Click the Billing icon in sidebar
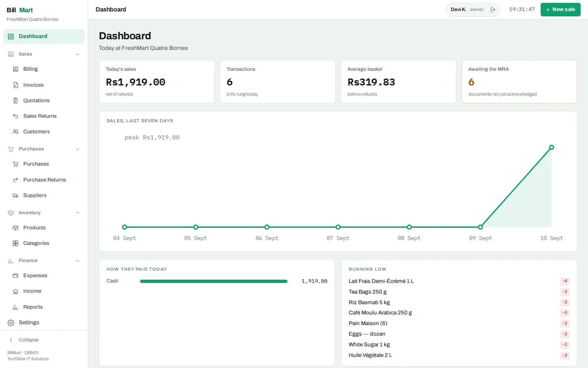588x368 pixels. [16, 69]
